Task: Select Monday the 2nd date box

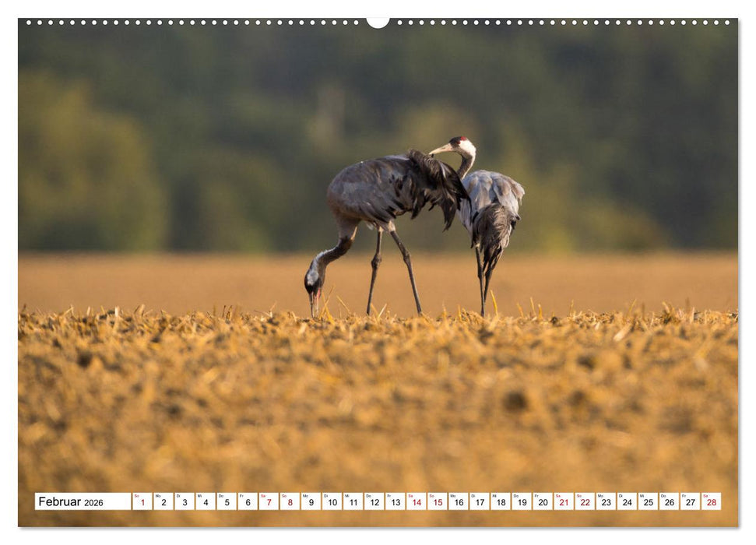Action: click(163, 502)
